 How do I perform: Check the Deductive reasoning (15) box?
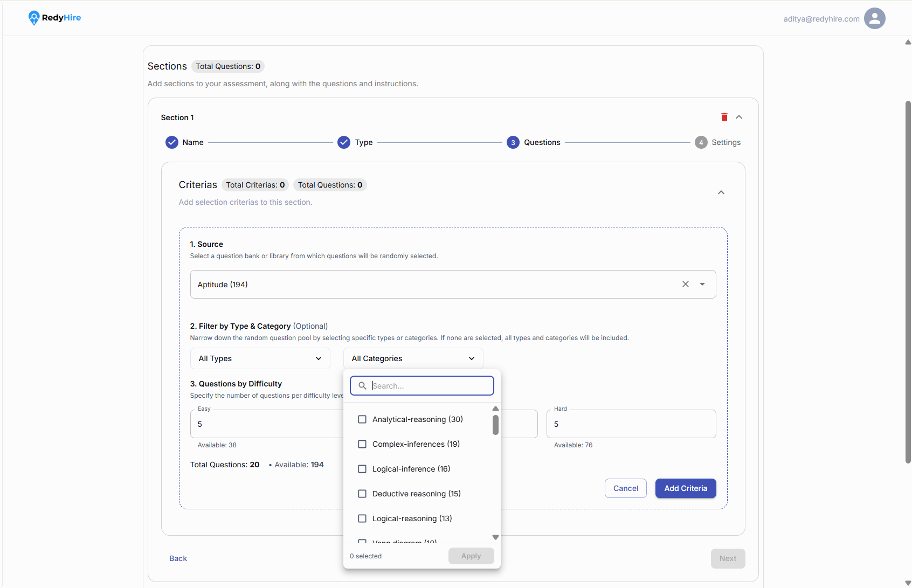(x=362, y=494)
